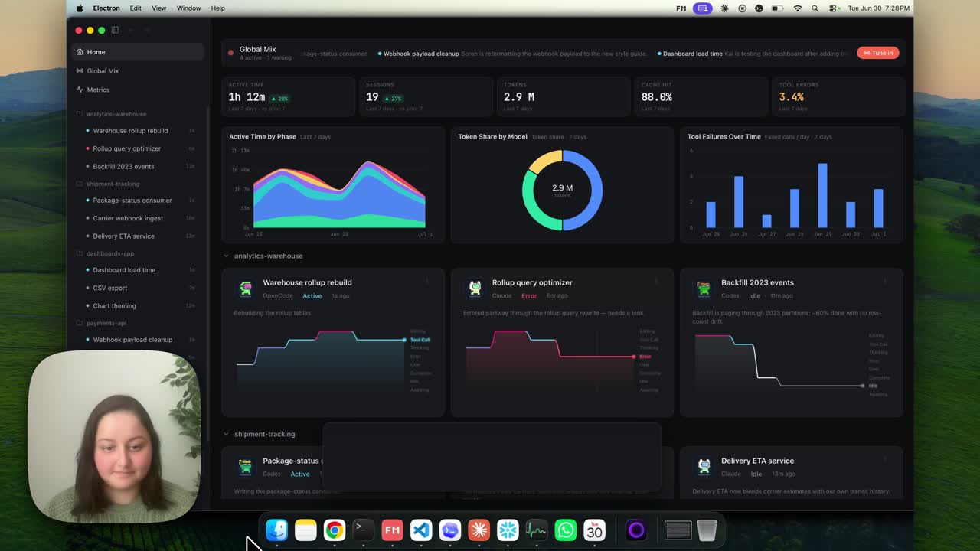Image resolution: width=980 pixels, height=551 pixels.
Task: Open Visual Studio Code from the dock
Action: click(x=421, y=530)
